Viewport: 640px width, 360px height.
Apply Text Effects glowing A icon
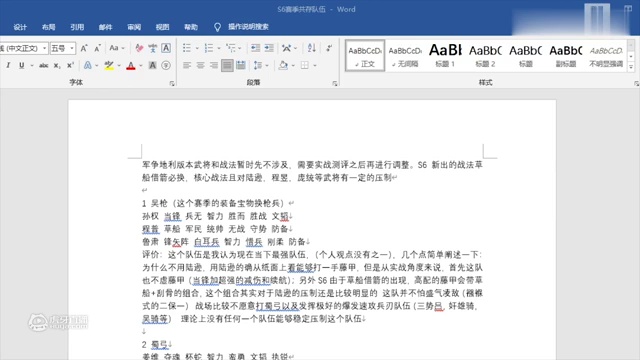pyautogui.click(x=87, y=65)
